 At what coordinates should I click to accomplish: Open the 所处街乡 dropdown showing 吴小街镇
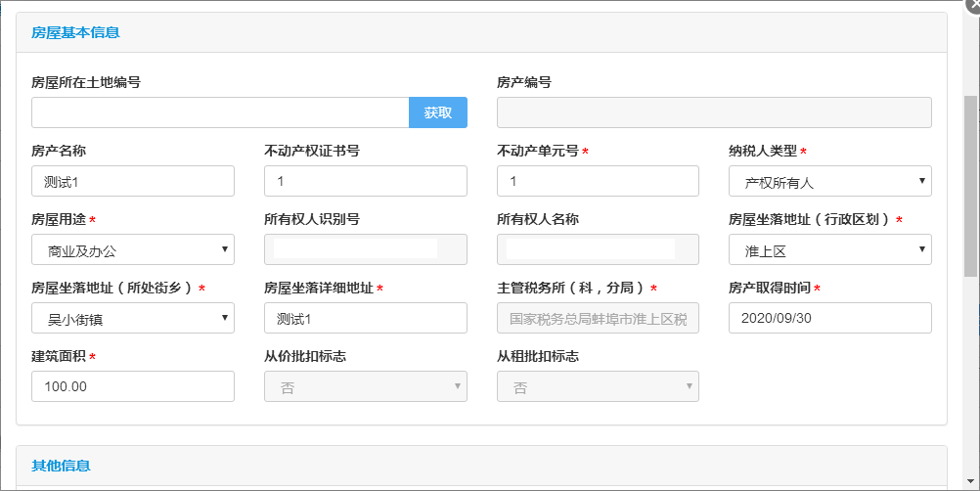point(133,318)
